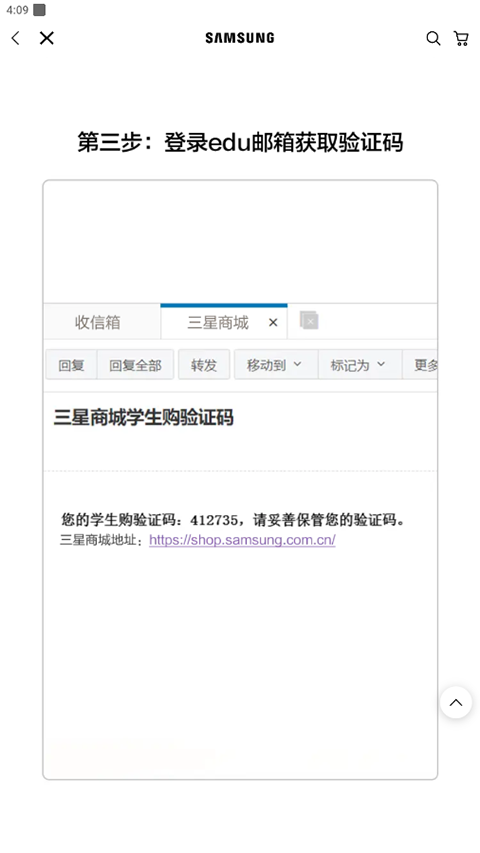The width and height of the screenshot is (480, 853).
Task: Tap the 三星商城学生购验证码 email subject
Action: click(x=144, y=418)
